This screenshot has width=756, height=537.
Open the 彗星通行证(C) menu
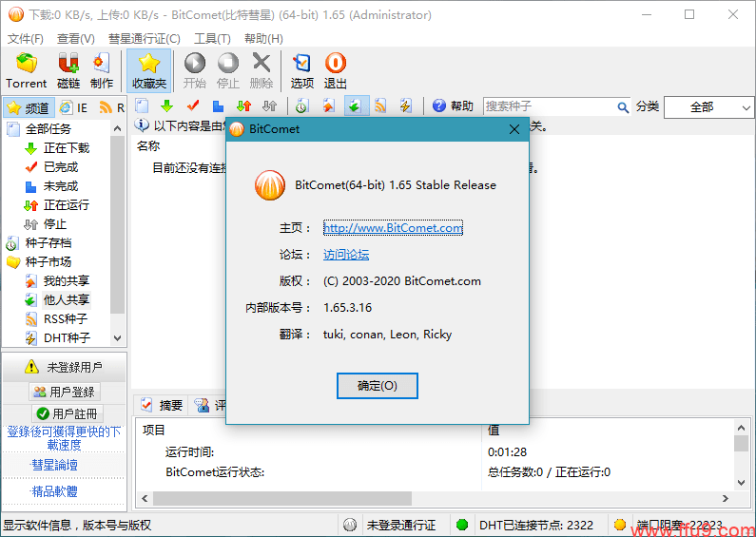[145, 39]
